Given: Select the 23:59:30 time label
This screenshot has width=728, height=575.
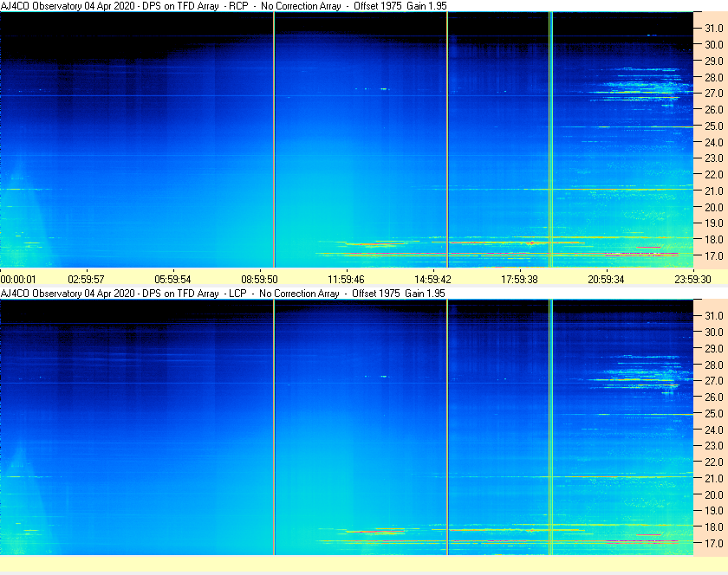Looking at the screenshot, I should (692, 280).
